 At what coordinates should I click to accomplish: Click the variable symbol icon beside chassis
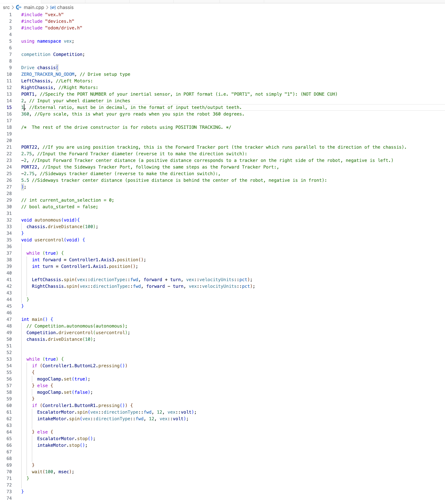point(53,7)
